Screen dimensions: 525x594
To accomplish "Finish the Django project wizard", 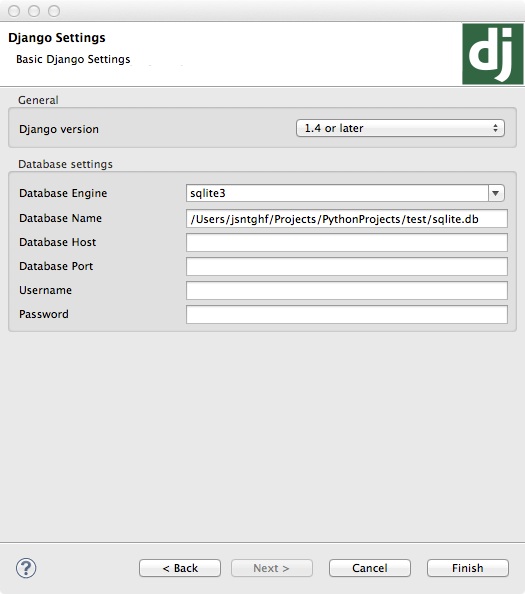I will (468, 568).
